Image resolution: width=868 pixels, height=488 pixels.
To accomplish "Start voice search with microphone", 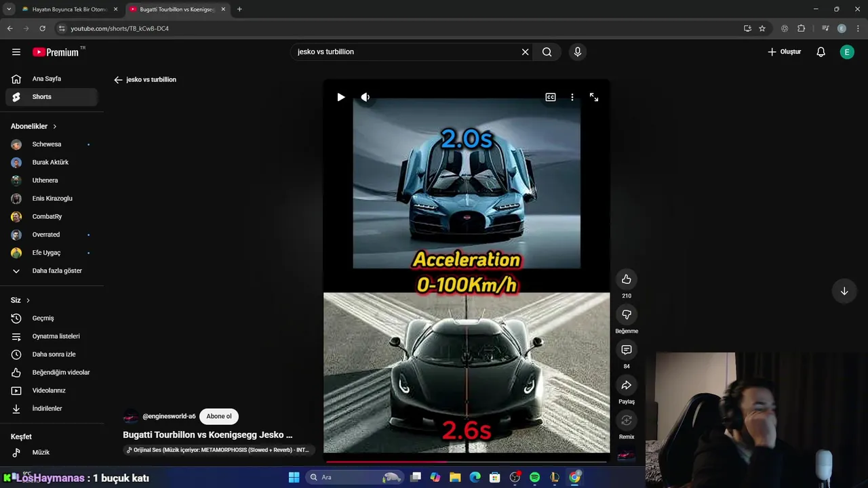I will 577,52.
